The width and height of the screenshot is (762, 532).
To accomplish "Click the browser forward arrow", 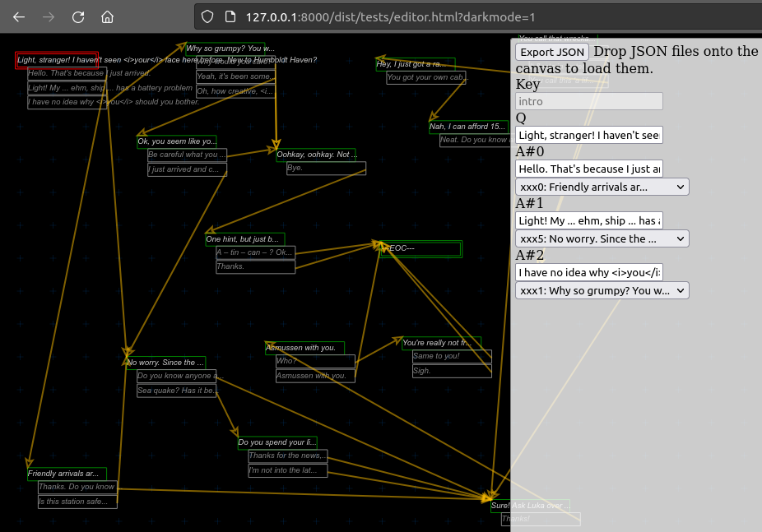I will coord(49,16).
